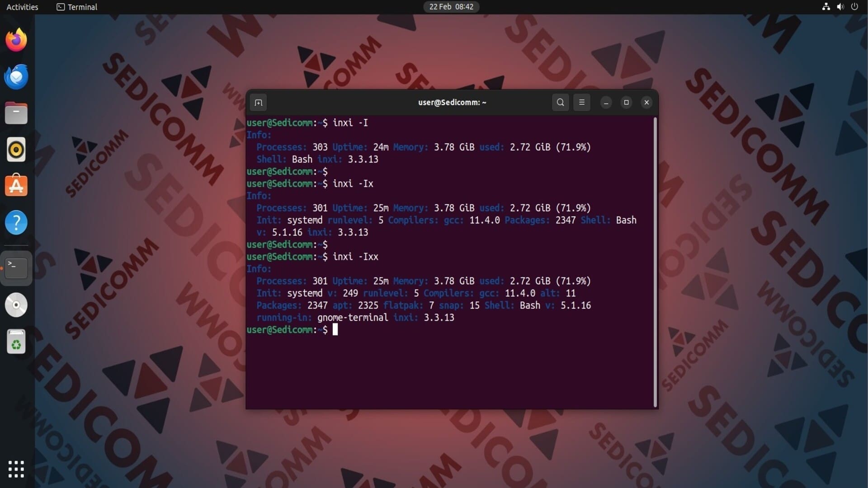Open the Trash in dock
This screenshot has height=488, width=868.
click(16, 342)
